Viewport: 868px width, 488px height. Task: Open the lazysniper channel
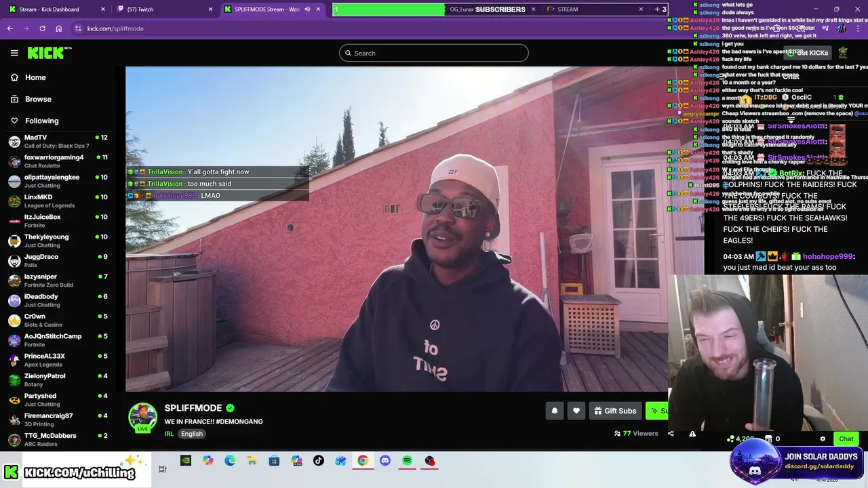click(x=58, y=281)
